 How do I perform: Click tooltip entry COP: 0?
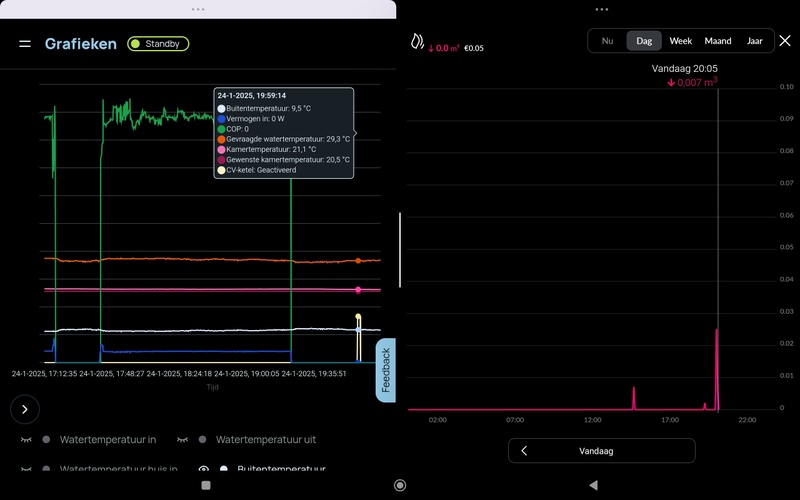click(x=233, y=129)
